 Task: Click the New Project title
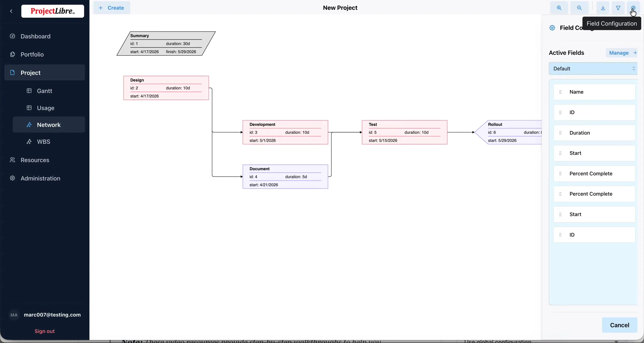pos(340,8)
